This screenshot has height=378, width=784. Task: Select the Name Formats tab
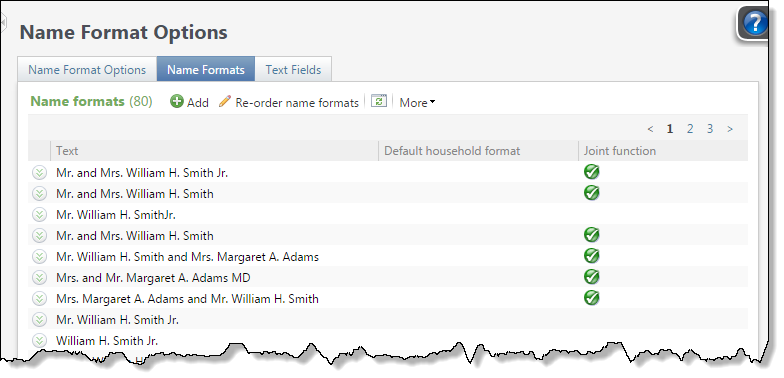[x=206, y=70]
